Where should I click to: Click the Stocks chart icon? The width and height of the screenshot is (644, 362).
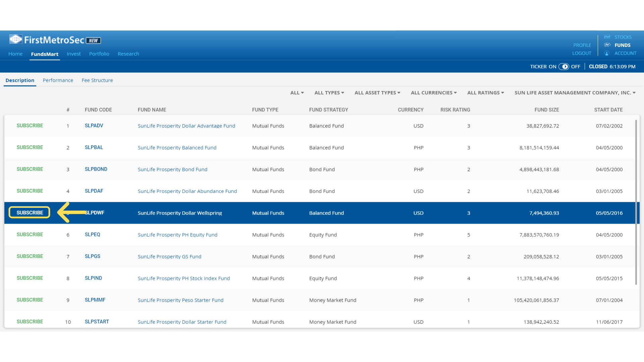click(607, 37)
